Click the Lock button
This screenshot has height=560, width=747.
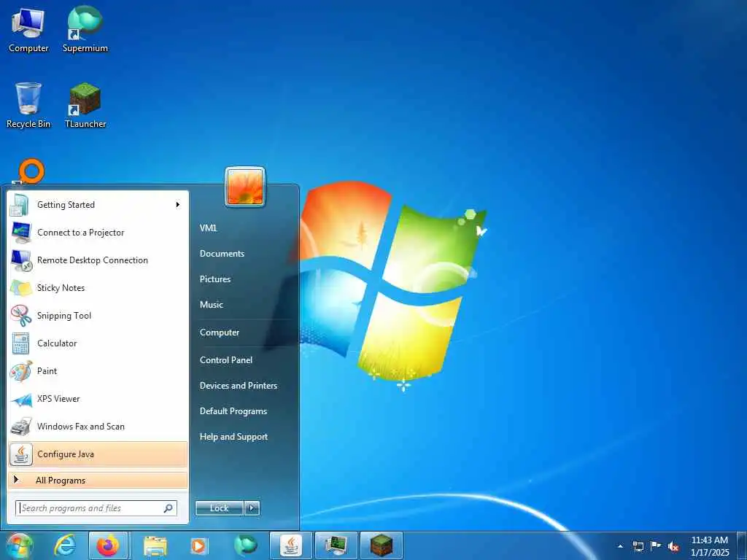[219, 508]
